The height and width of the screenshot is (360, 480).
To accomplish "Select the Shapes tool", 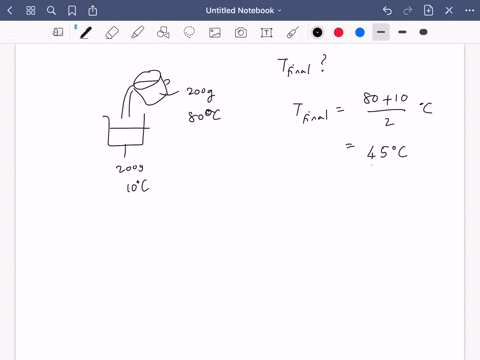I will click(163, 32).
